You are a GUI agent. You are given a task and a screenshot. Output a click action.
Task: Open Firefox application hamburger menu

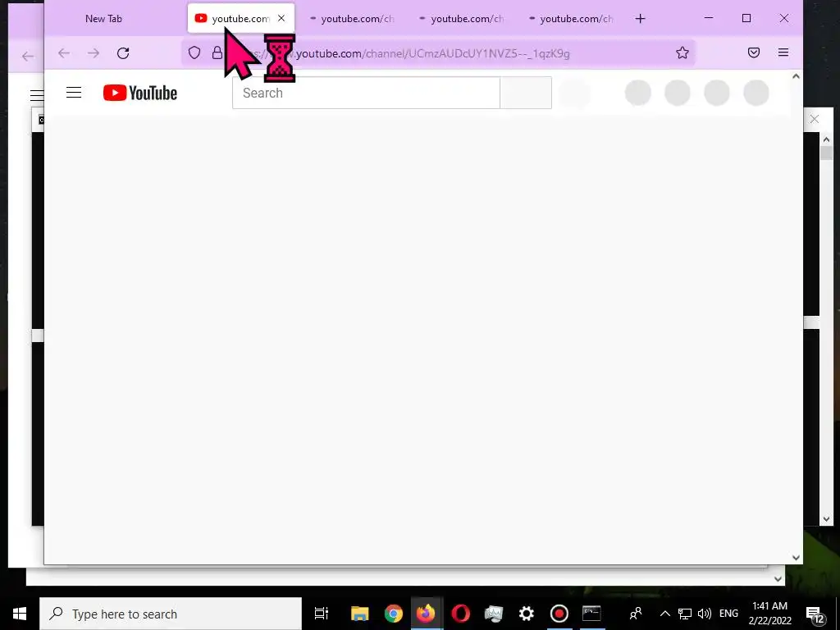coord(783,52)
